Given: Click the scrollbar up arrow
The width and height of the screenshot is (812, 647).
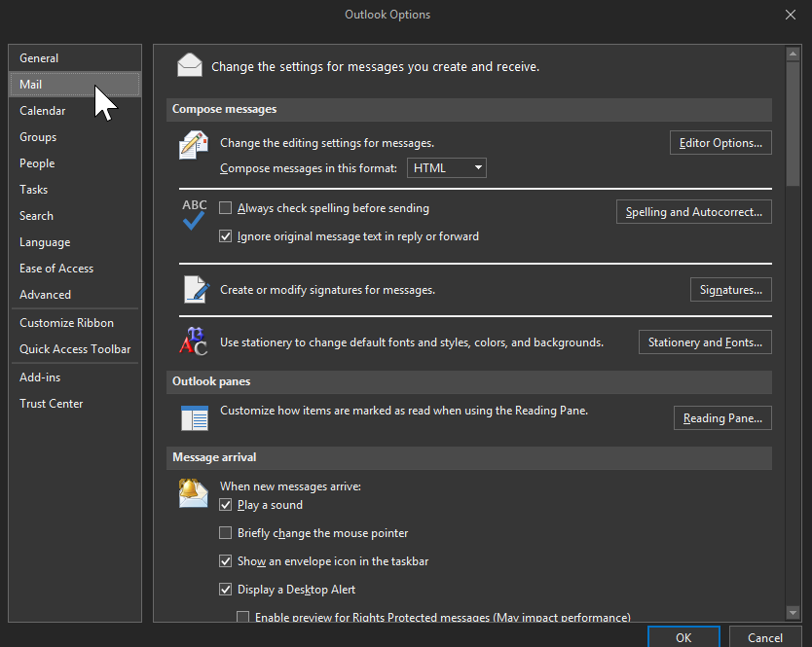Looking at the screenshot, I should pyautogui.click(x=793, y=54).
